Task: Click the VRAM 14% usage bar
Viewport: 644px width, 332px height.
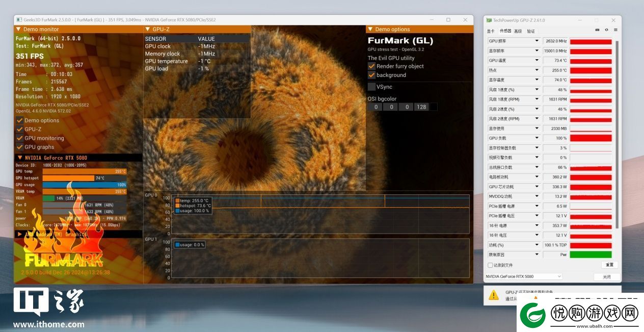Action: tap(85, 198)
